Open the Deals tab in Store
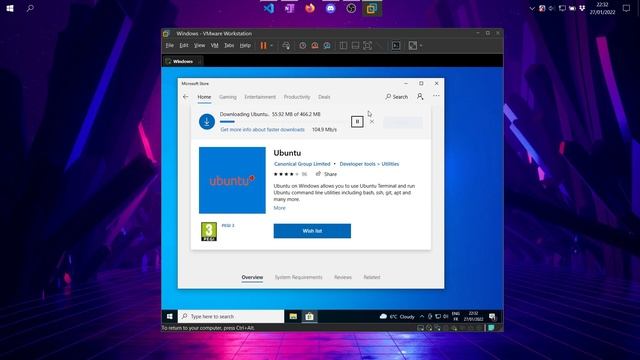The width and height of the screenshot is (640, 360). (x=324, y=97)
